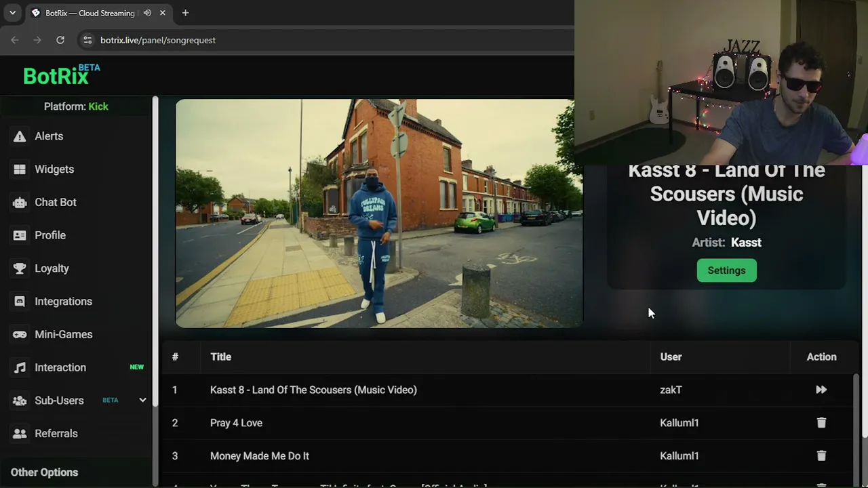Image resolution: width=868 pixels, height=488 pixels.
Task: Click the Money Made Me Do It title
Action: [260, 456]
